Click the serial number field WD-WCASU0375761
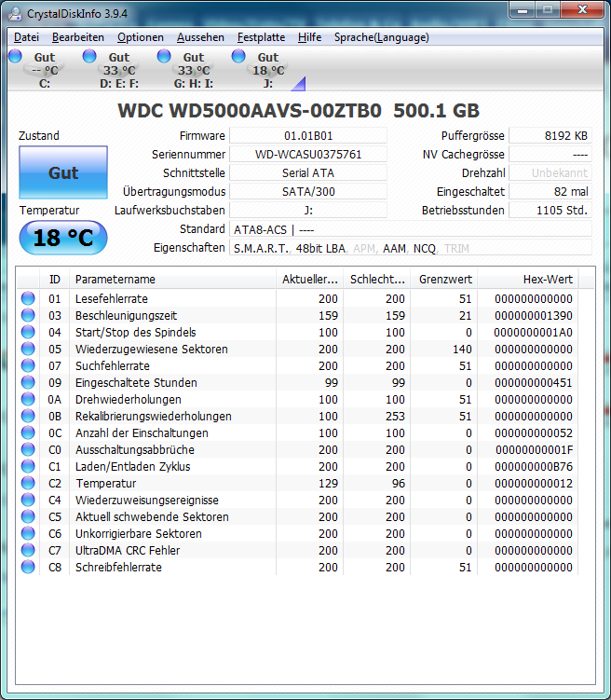Viewport: 611px width, 700px height. pos(308,155)
